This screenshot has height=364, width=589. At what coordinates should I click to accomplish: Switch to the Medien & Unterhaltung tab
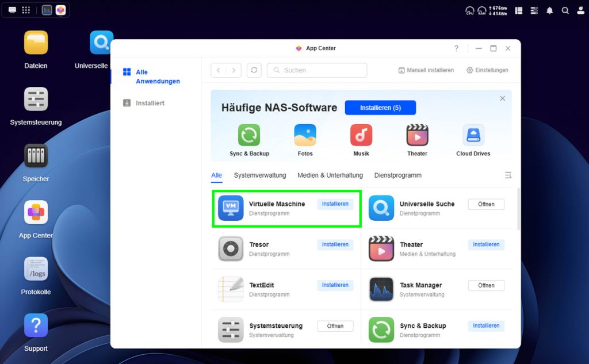330,175
